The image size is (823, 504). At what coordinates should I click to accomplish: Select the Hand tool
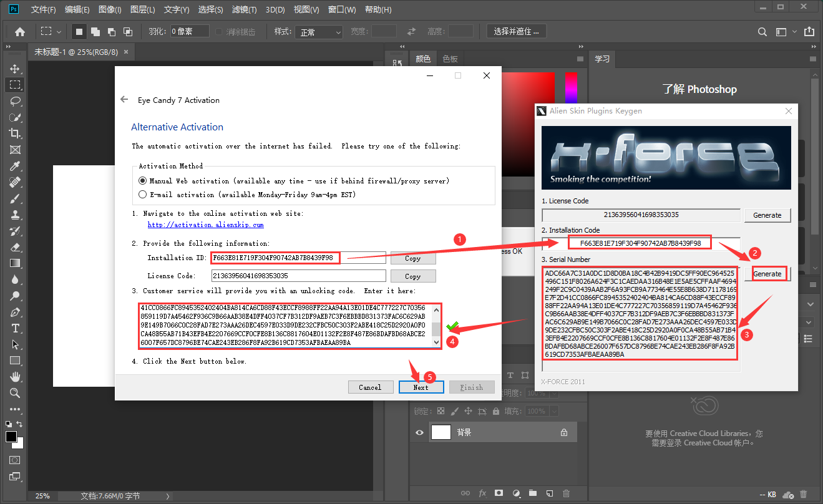15,377
